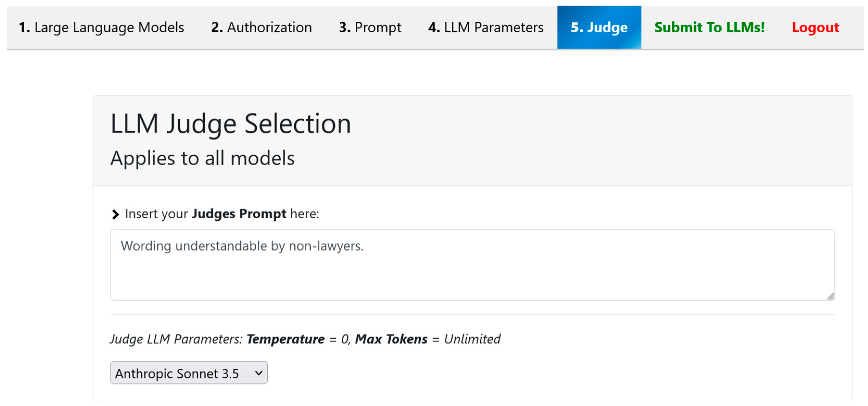The width and height of the screenshot is (868, 406).
Task: Click the textarea resize grip icon
Action: point(830,296)
